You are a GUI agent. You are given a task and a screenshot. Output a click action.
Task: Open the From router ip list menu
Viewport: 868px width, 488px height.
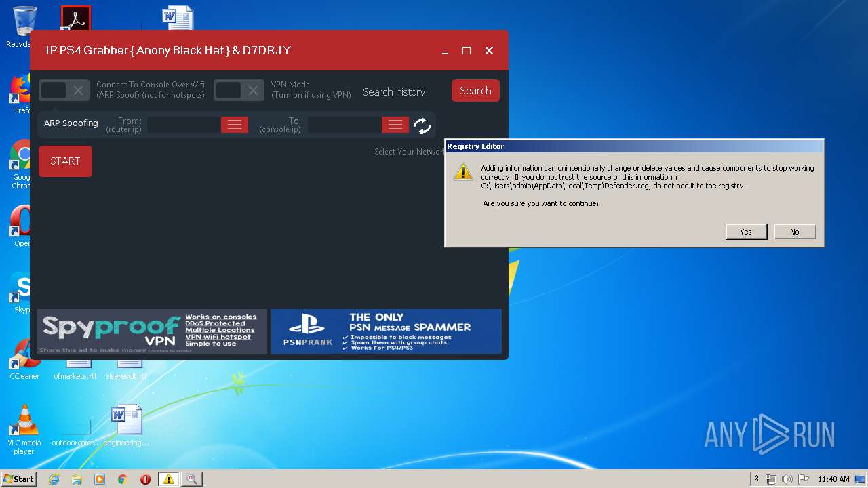pyautogui.click(x=235, y=125)
